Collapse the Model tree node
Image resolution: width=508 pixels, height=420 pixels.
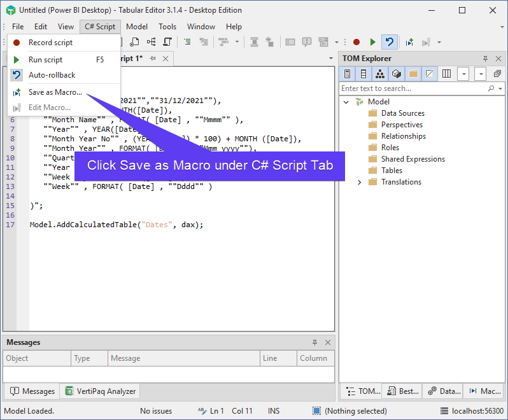[x=346, y=102]
